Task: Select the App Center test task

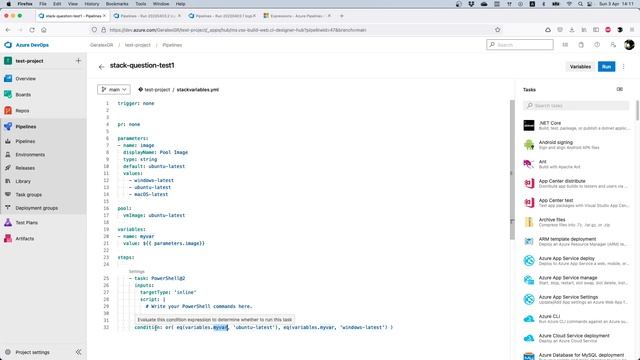Action: point(576,202)
